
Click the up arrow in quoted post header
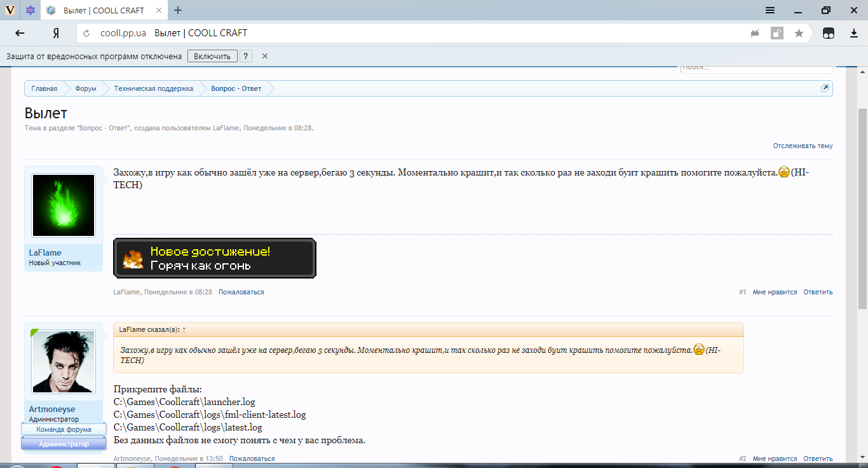(184, 329)
